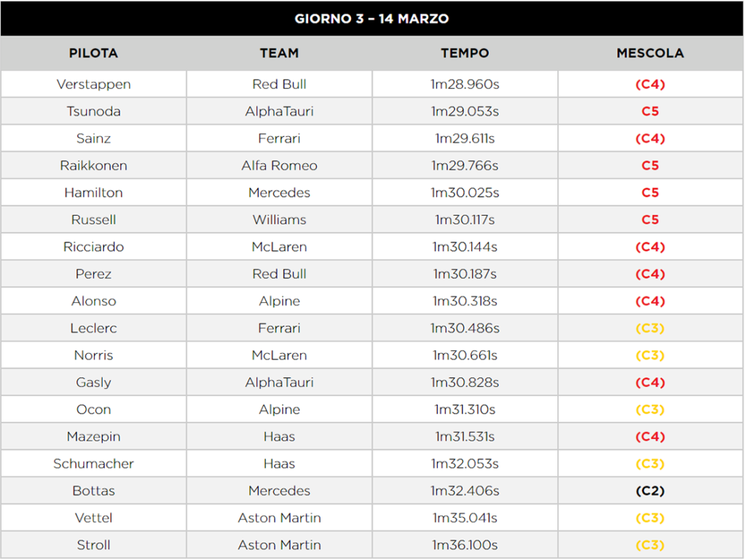Select the Verstappen driver cell
The image size is (746, 560).
[93, 84]
